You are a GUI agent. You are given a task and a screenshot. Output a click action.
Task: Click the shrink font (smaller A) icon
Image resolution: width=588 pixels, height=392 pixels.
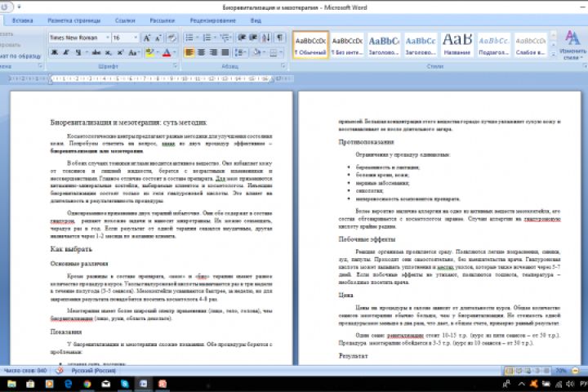158,38
